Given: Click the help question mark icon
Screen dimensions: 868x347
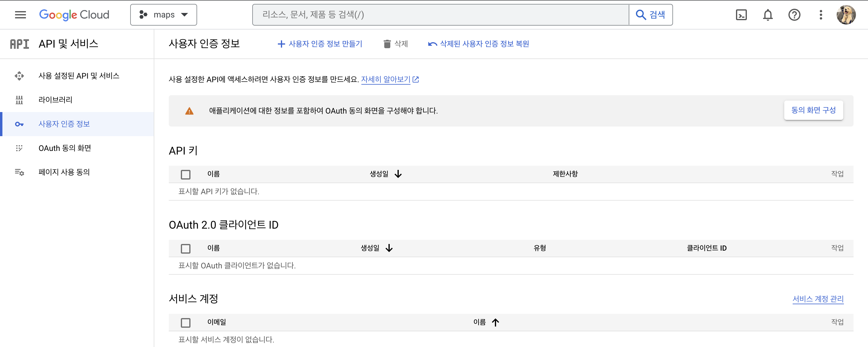Looking at the screenshot, I should pyautogui.click(x=794, y=15).
